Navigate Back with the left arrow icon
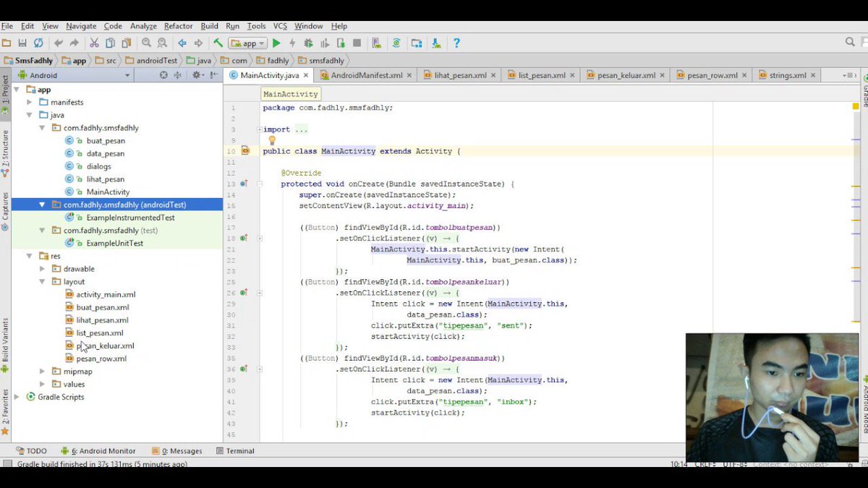 182,43
